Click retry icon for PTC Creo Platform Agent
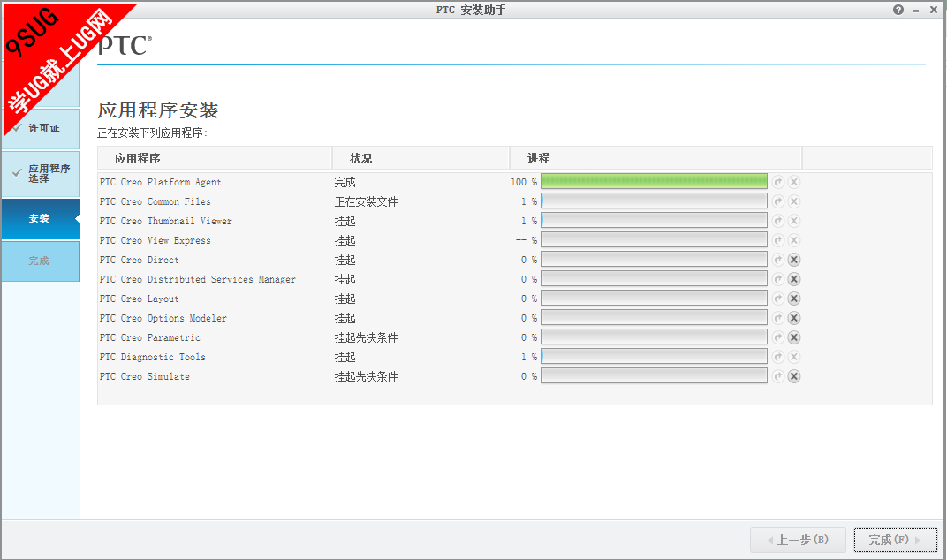Image resolution: width=947 pixels, height=560 pixels. pos(778,182)
